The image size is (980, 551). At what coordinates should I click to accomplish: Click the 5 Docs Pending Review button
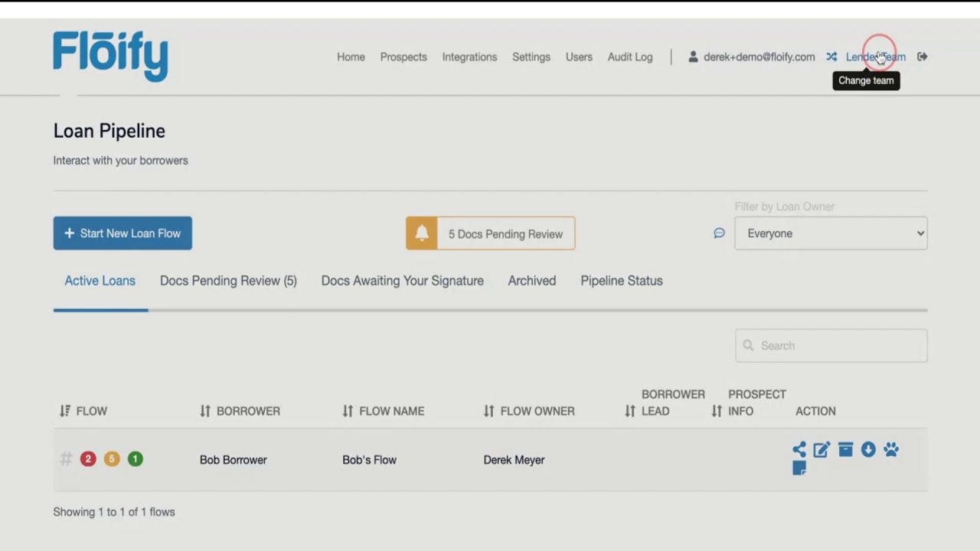[491, 233]
